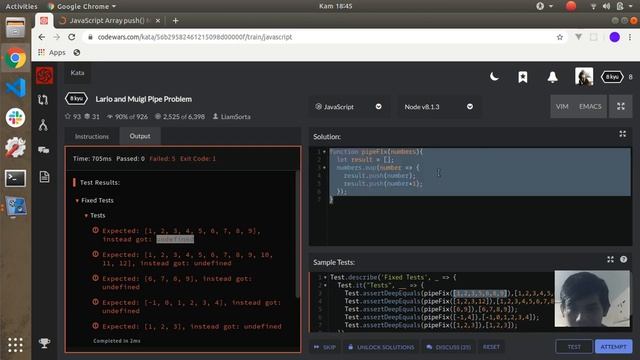The height and width of the screenshot is (360, 640).
Task: Click the output panel scrollbar
Action: [298, 234]
